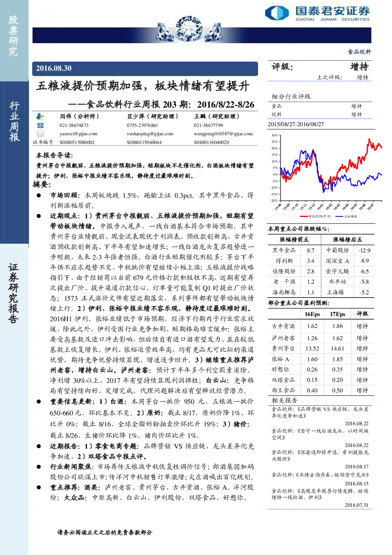Click the 相关报告 heading
Screen dimensions: 392x555
285,400
